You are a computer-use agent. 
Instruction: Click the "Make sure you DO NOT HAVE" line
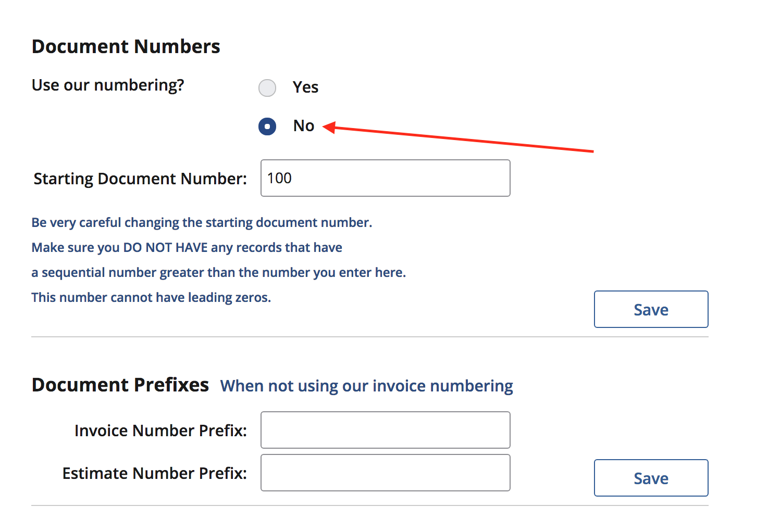(187, 248)
